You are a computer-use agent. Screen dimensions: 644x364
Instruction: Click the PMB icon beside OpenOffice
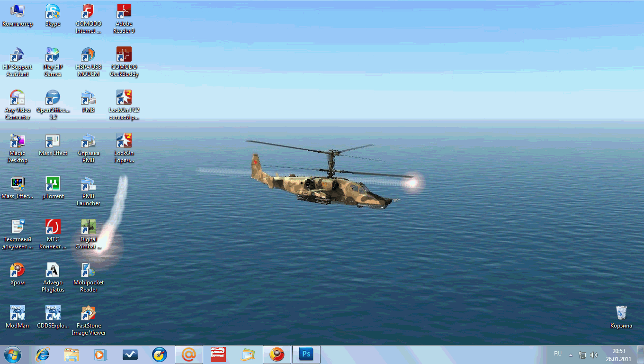pos(89,102)
